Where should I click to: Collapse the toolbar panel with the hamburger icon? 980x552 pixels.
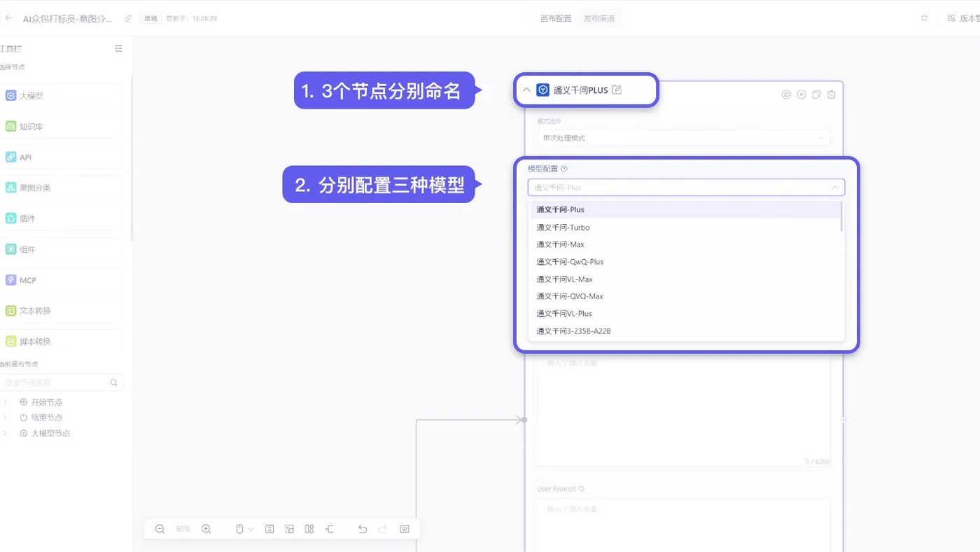pyautogui.click(x=118, y=48)
